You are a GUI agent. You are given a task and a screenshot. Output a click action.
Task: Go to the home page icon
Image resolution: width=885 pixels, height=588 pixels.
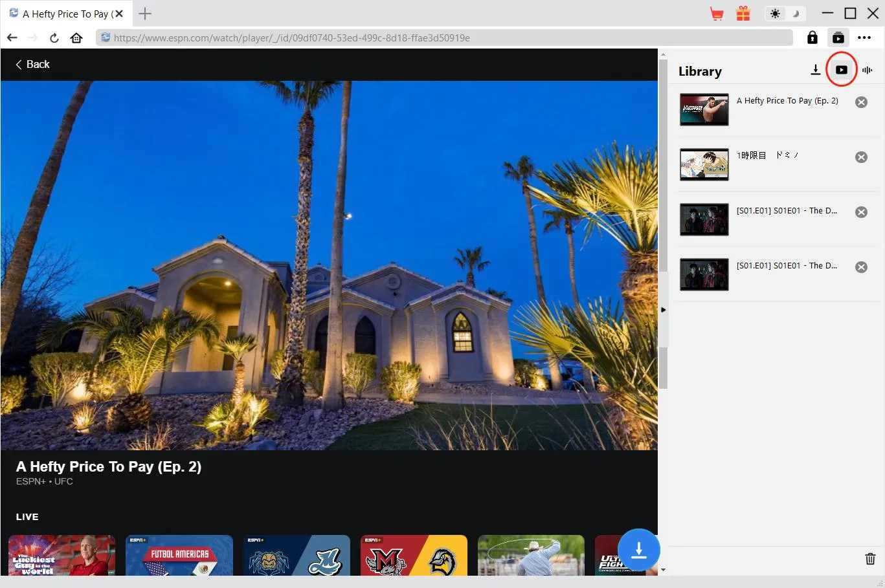click(76, 38)
